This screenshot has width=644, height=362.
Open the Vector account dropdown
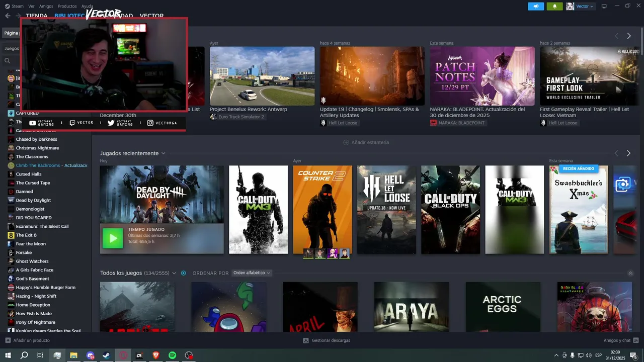coord(585,6)
